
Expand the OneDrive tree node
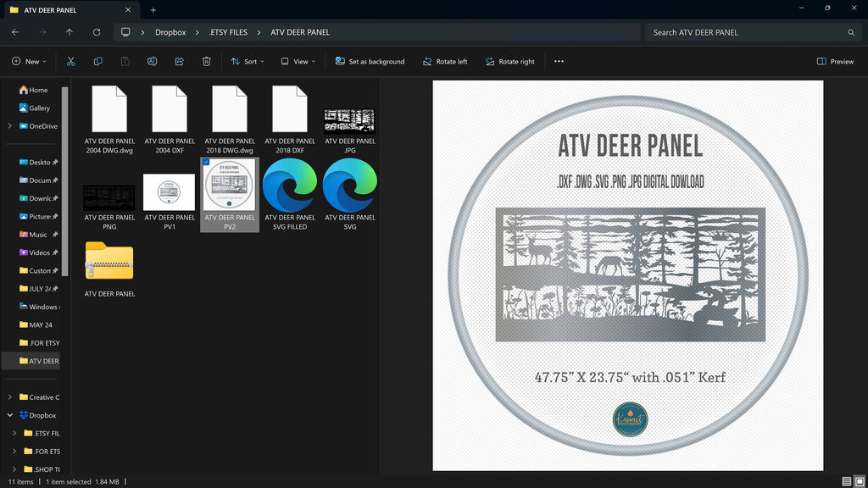click(10, 126)
